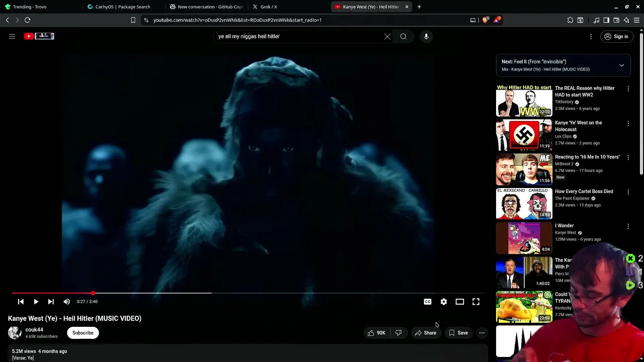Run search with the magnifier button

[x=404, y=36]
